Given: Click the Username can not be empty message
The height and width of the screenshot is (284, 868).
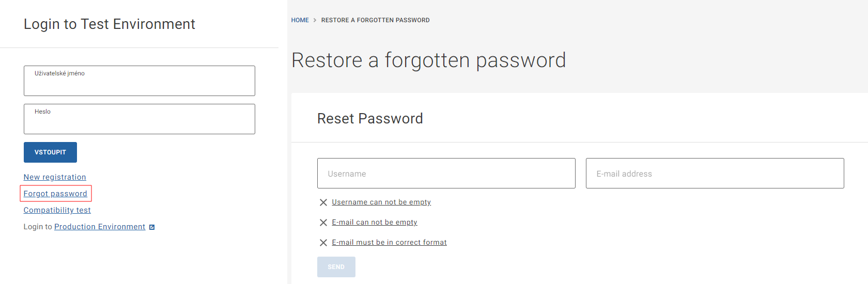Looking at the screenshot, I should [381, 202].
